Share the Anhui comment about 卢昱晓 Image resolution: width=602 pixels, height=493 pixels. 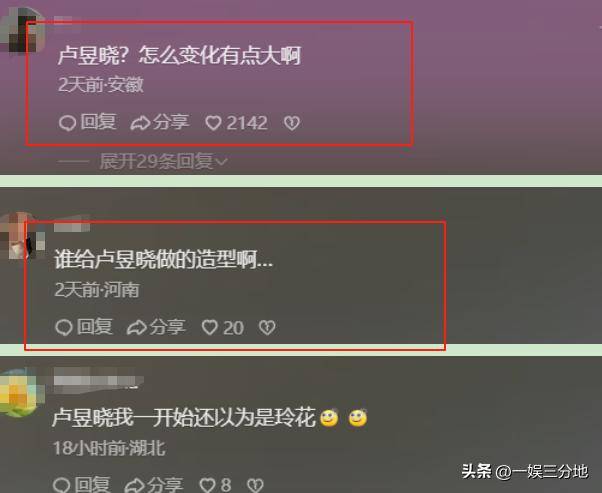[x=160, y=122]
